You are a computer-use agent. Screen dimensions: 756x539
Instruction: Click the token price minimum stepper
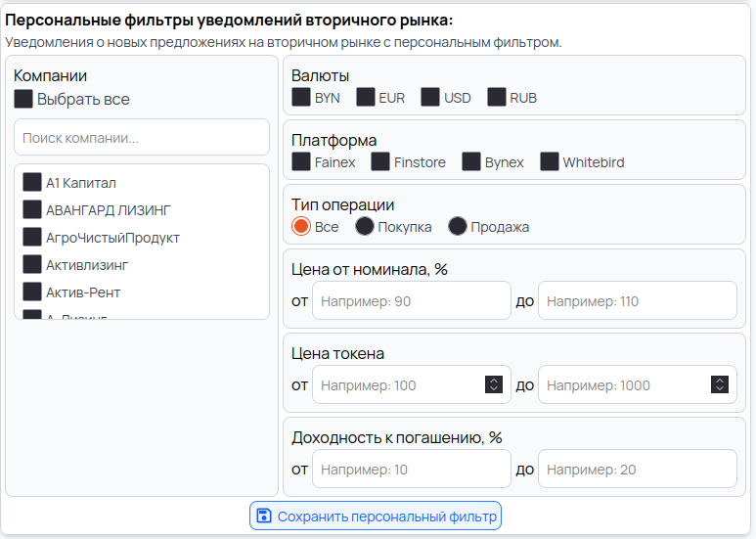coord(494,385)
